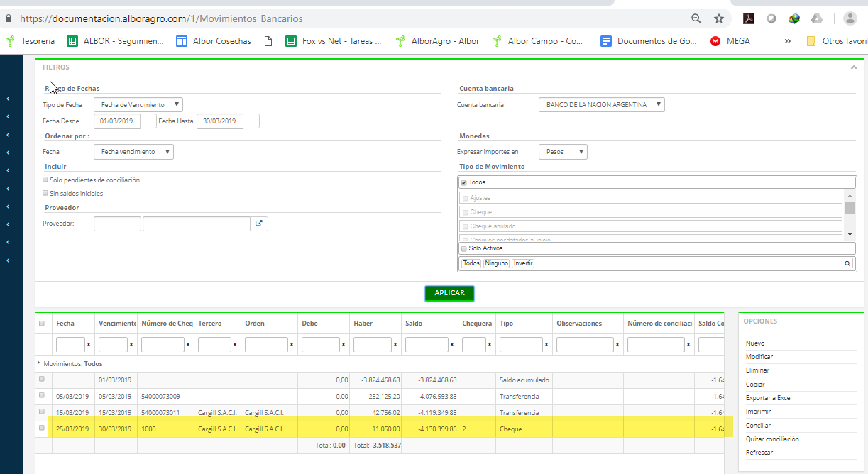This screenshot has height=474, width=868.
Task: Tick the select-all checkbox in table header
Action: pyautogui.click(x=42, y=323)
